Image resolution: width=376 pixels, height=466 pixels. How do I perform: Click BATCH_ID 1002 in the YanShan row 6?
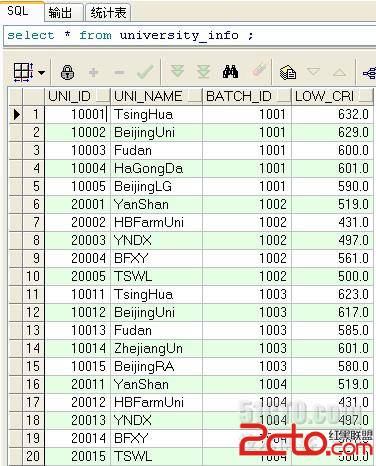coord(247,204)
